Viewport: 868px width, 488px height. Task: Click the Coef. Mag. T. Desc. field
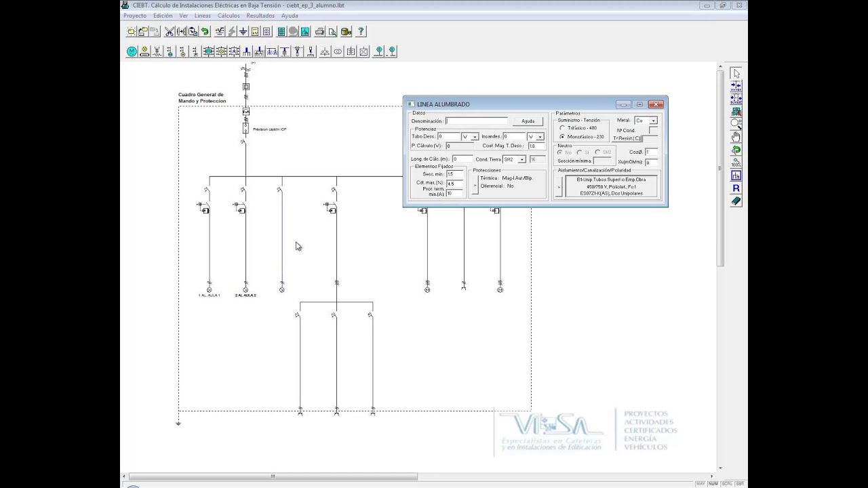[x=536, y=146]
